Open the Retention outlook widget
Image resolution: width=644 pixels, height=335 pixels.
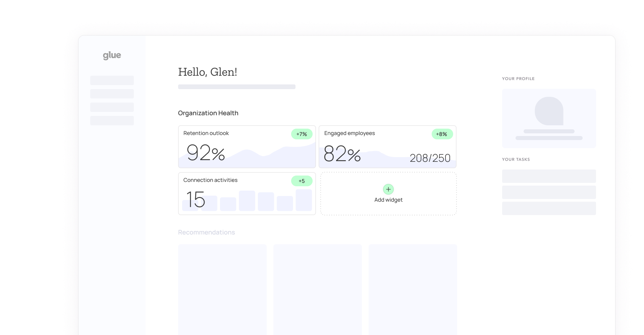(247, 147)
